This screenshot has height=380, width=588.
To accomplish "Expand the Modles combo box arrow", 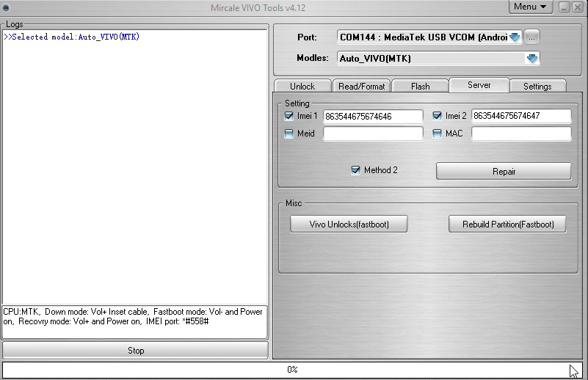I will pos(532,59).
